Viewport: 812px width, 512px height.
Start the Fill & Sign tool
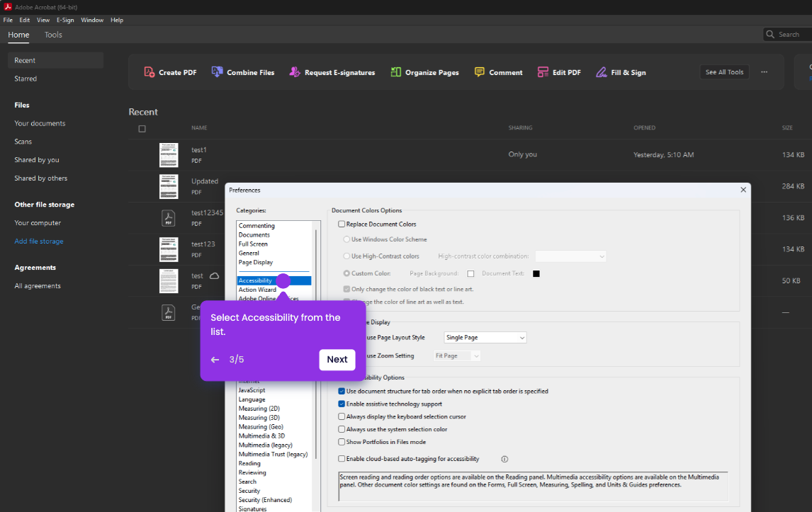[621, 72]
